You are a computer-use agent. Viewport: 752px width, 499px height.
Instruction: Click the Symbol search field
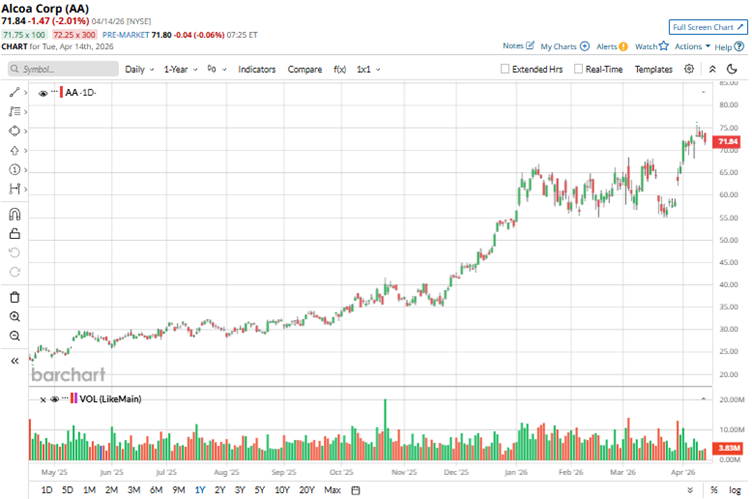coord(63,69)
